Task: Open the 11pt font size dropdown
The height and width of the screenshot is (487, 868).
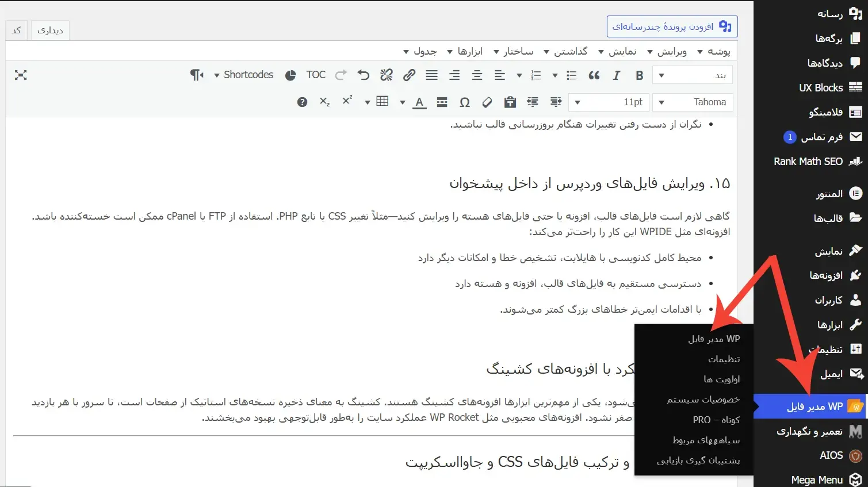Action: (609, 102)
